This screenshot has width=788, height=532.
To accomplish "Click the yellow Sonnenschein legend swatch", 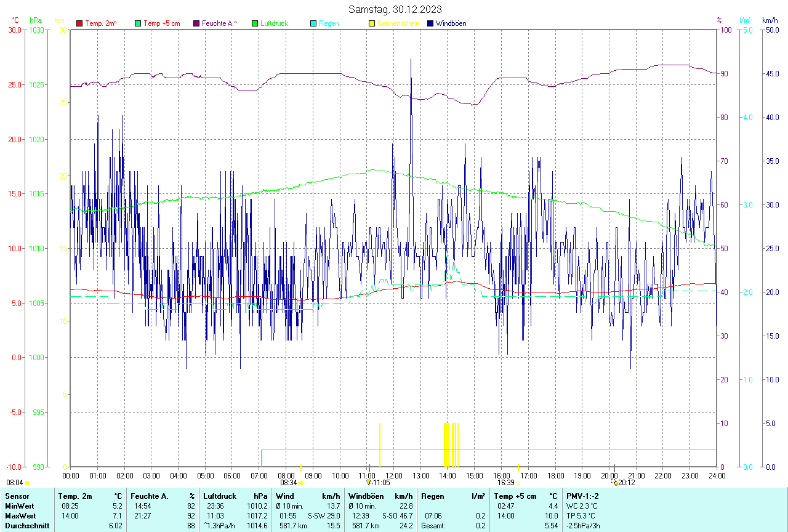I will 372,23.
